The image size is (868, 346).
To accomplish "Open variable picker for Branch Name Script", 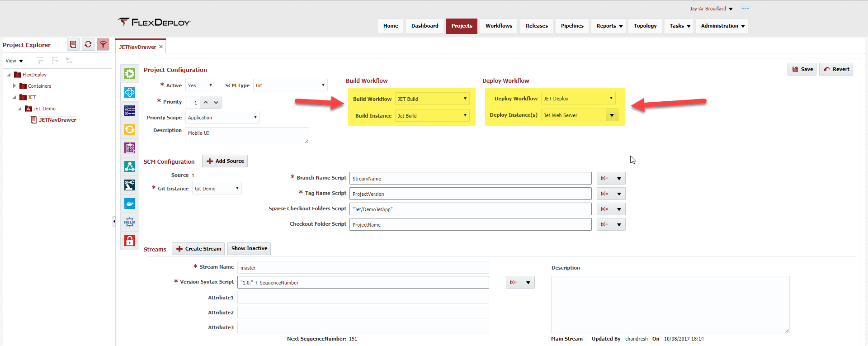I will point(611,178).
